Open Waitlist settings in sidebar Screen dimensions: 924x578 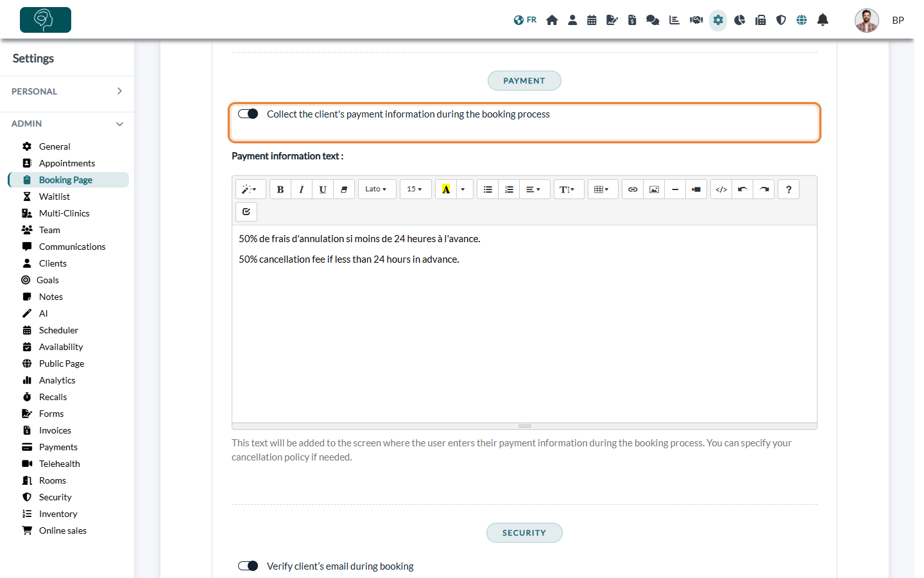pyautogui.click(x=55, y=197)
